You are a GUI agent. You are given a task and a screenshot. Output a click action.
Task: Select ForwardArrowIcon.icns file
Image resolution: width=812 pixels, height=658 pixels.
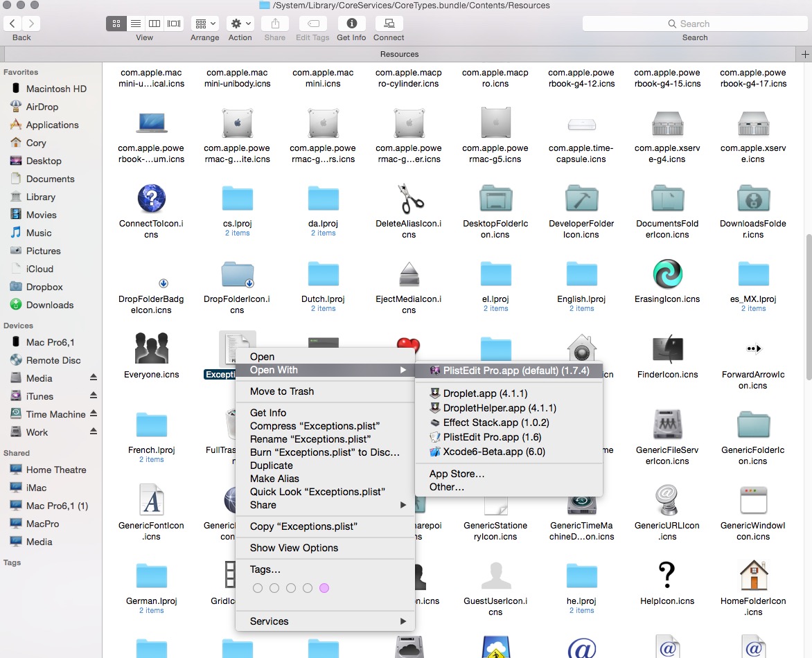coord(754,349)
